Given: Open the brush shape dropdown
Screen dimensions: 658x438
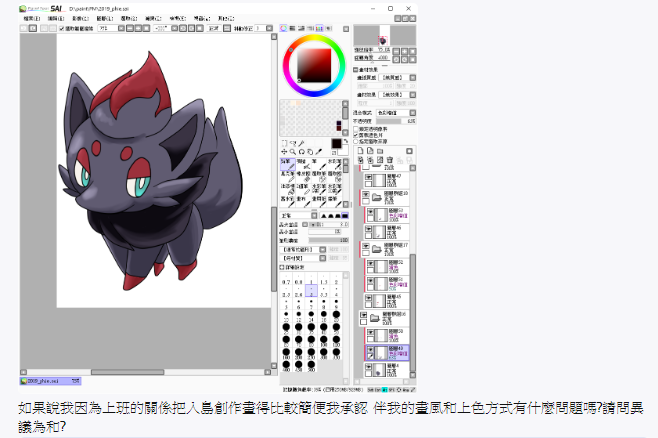Looking at the screenshot, I should 303,249.
